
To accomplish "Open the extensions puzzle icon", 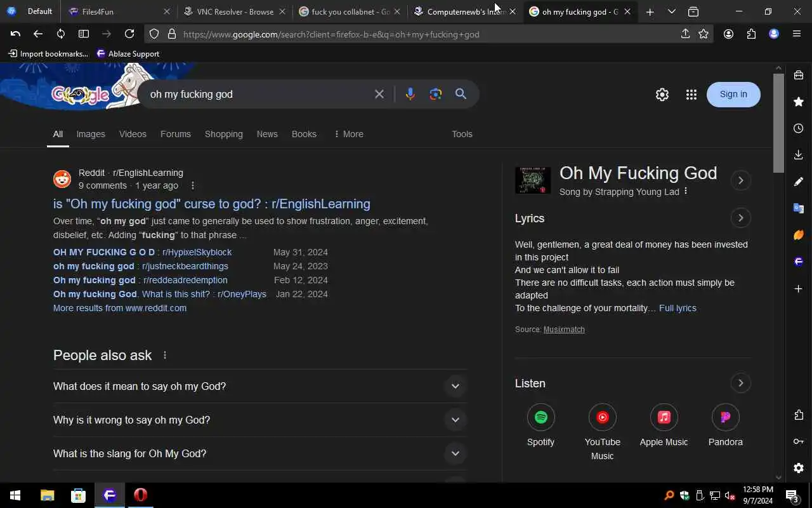I will (x=751, y=34).
